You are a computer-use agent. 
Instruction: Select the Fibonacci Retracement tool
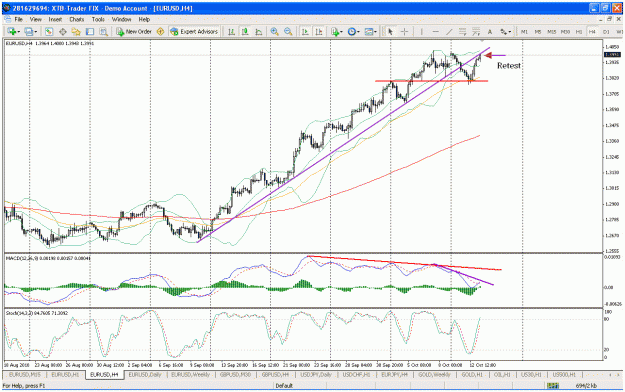point(476,32)
